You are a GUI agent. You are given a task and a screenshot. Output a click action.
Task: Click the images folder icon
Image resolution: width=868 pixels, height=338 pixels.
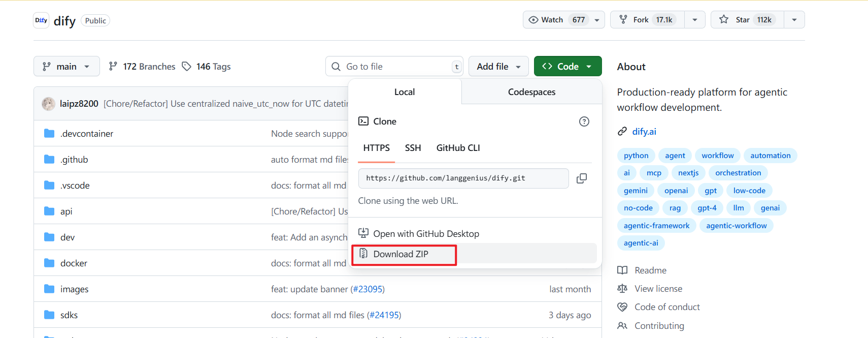pyautogui.click(x=49, y=289)
